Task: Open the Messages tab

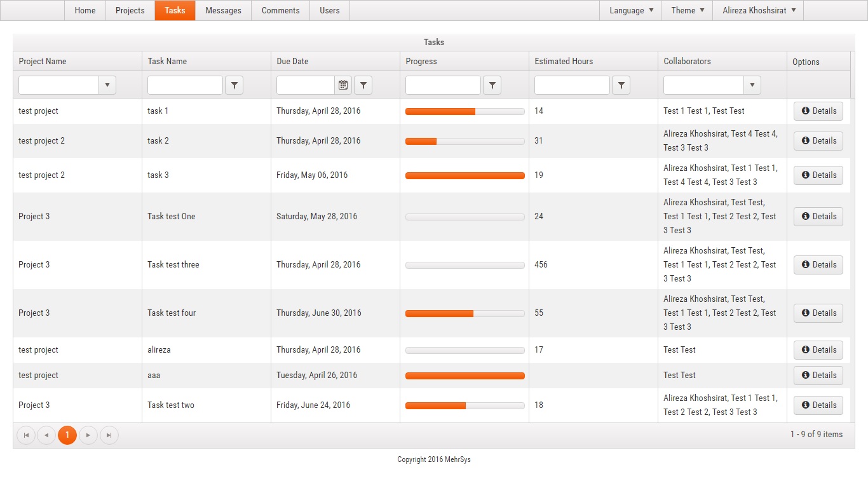Action: click(x=223, y=11)
